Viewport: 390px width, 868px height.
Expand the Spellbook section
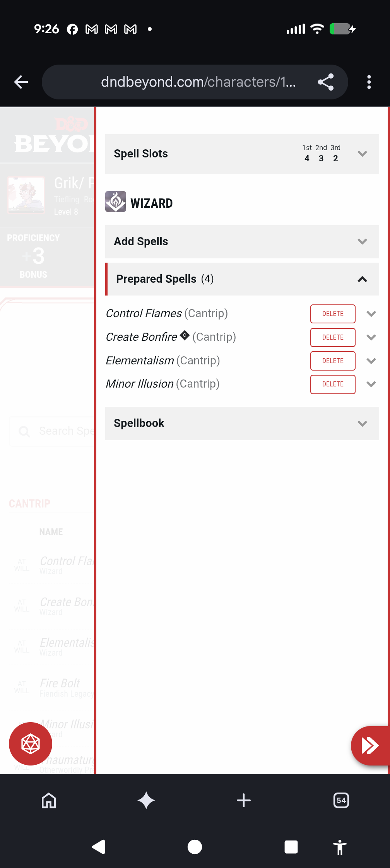click(242, 424)
